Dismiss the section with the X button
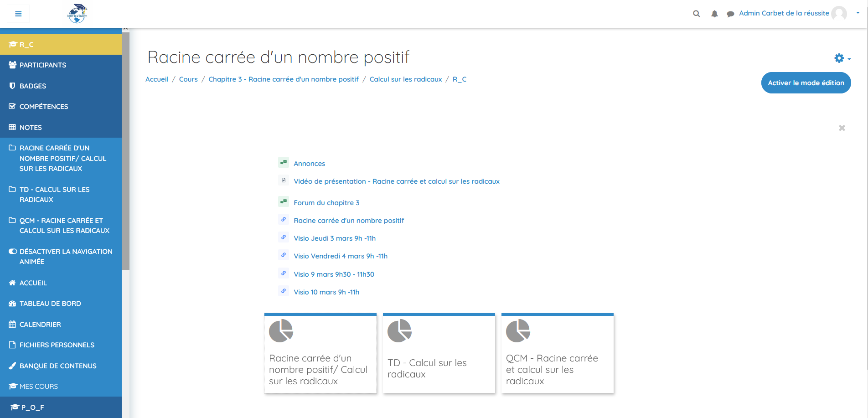 tap(842, 128)
